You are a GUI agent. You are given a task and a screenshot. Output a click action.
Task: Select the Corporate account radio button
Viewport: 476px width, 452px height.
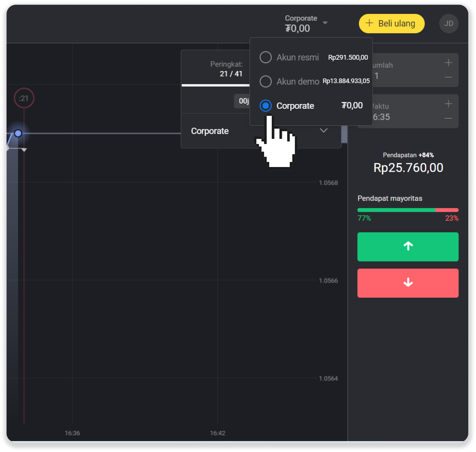(265, 106)
